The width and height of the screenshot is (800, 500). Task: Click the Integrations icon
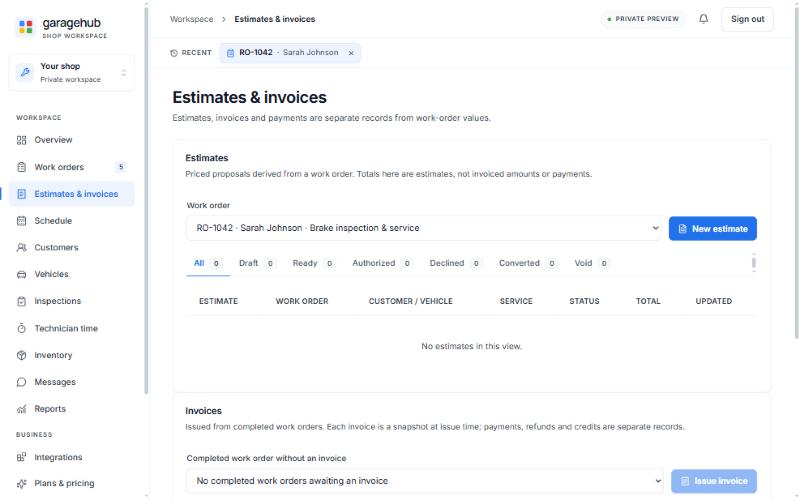[21, 457]
